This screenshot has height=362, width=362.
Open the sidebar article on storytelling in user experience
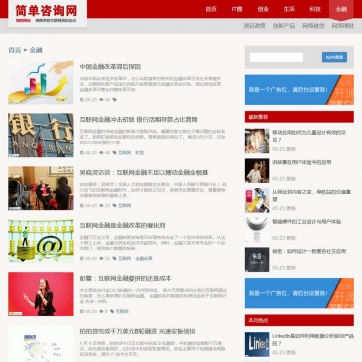click(302, 162)
